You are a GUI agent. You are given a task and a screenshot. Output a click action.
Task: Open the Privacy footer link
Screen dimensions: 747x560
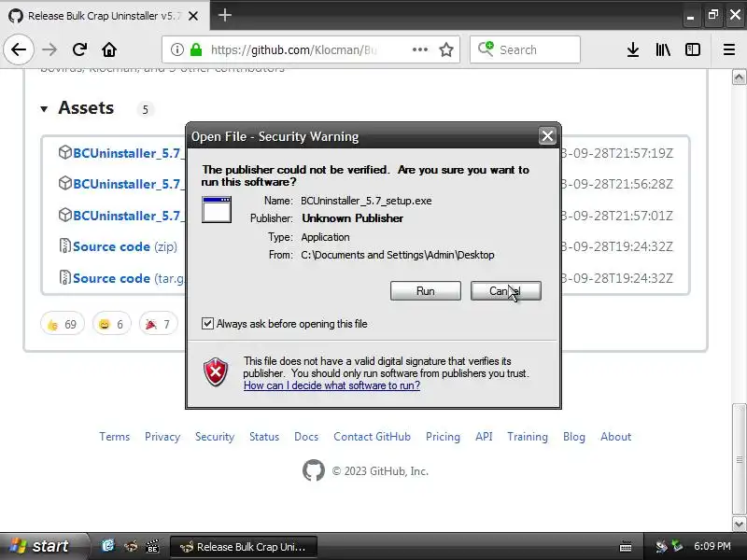[x=162, y=437]
